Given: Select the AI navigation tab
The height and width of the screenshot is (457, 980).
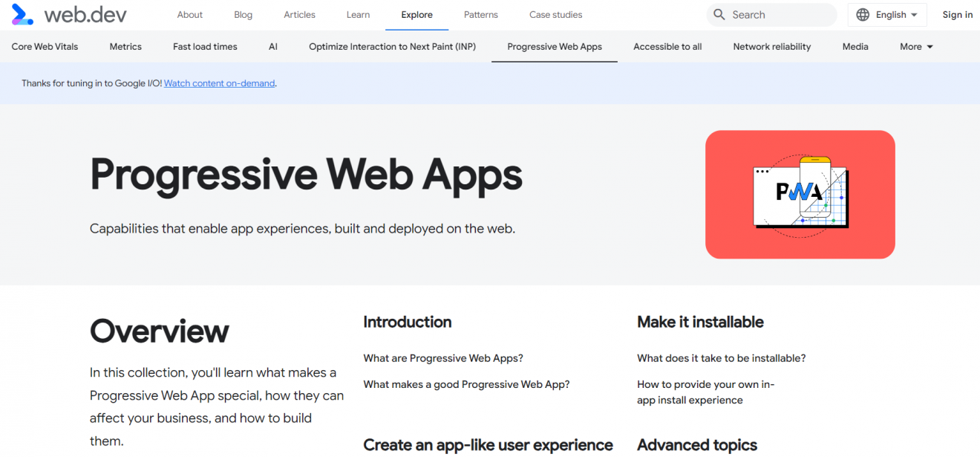Looking at the screenshot, I should [272, 46].
